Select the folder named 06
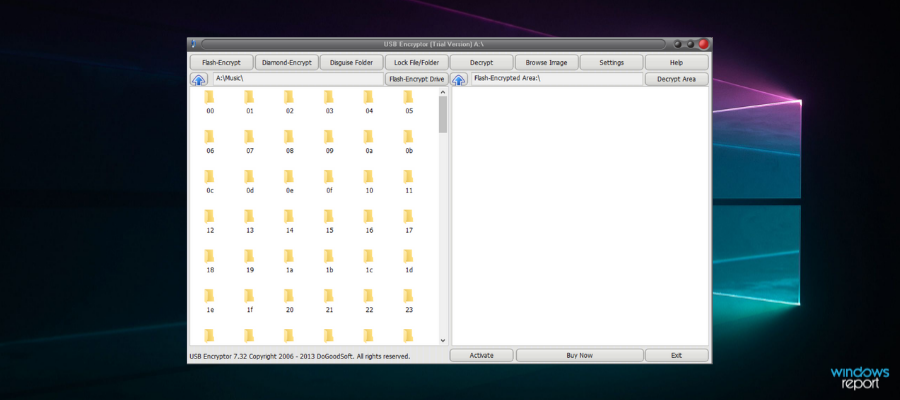The width and height of the screenshot is (900, 400). click(x=210, y=142)
